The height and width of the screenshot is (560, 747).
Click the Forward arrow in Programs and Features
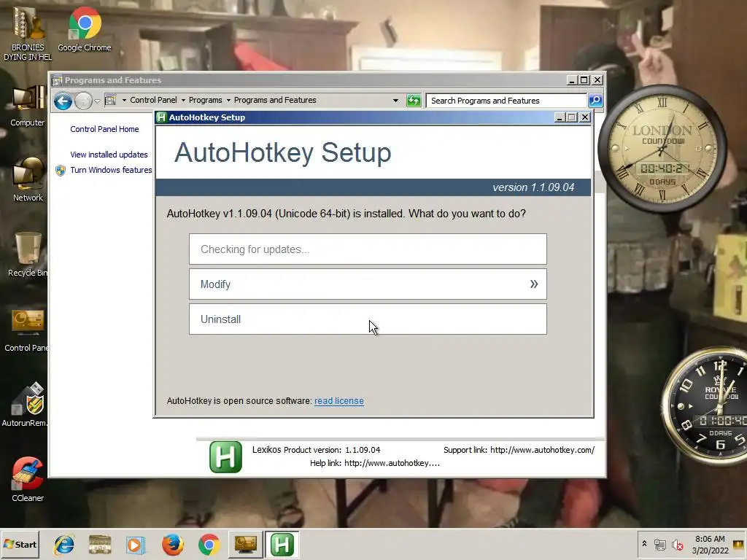click(83, 101)
